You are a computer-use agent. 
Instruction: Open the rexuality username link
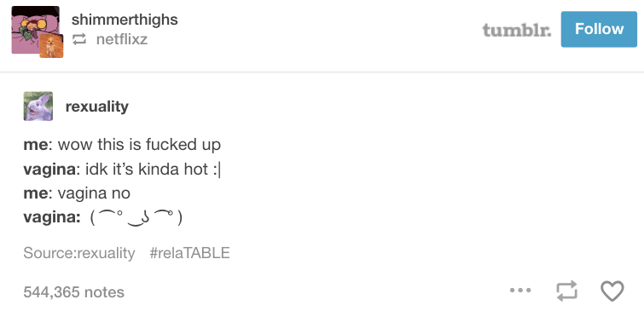(97, 107)
